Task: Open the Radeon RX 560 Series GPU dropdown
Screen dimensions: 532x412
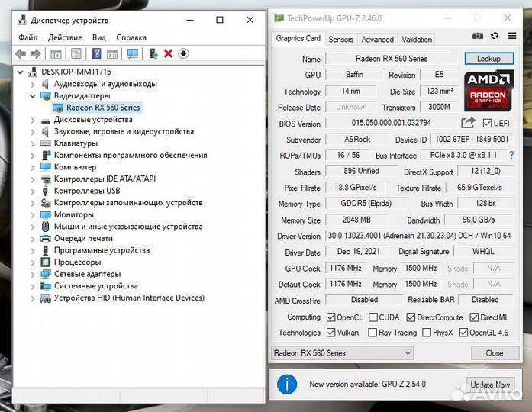Action: pos(342,353)
